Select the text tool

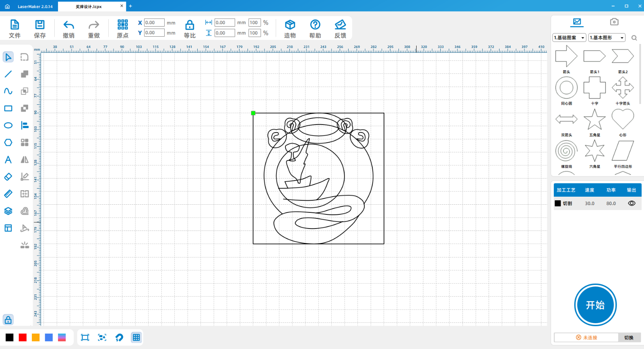point(8,160)
